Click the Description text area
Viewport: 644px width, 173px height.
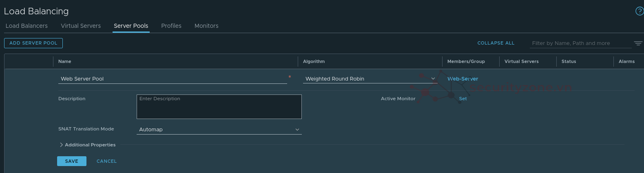[219, 107]
